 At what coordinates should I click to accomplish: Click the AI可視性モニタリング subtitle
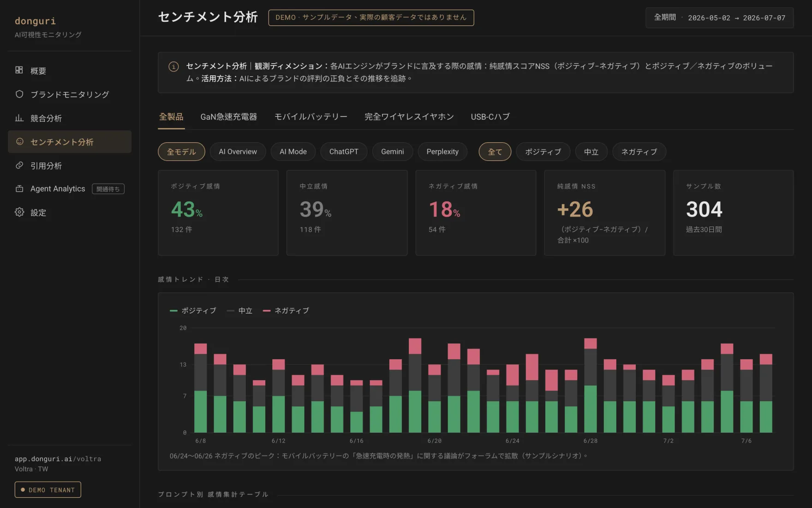coord(48,35)
